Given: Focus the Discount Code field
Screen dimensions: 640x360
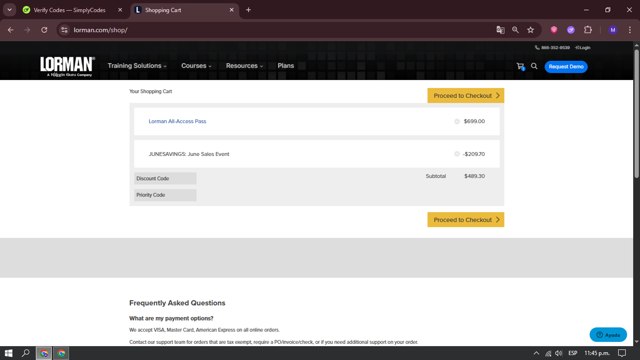Looking at the screenshot, I should (165, 178).
